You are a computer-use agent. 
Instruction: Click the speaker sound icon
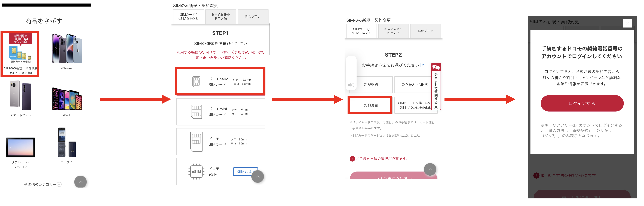point(351,85)
